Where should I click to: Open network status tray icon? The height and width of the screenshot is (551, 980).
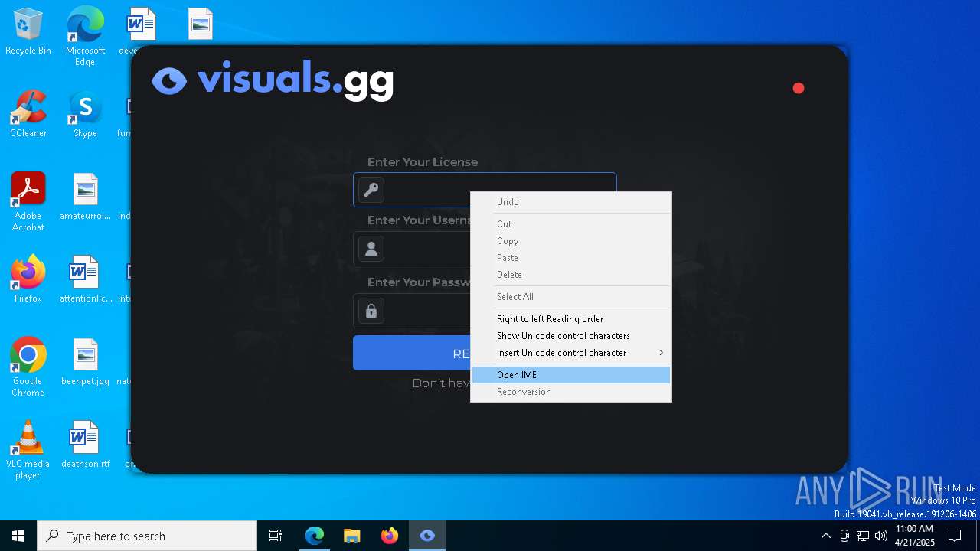863,536
